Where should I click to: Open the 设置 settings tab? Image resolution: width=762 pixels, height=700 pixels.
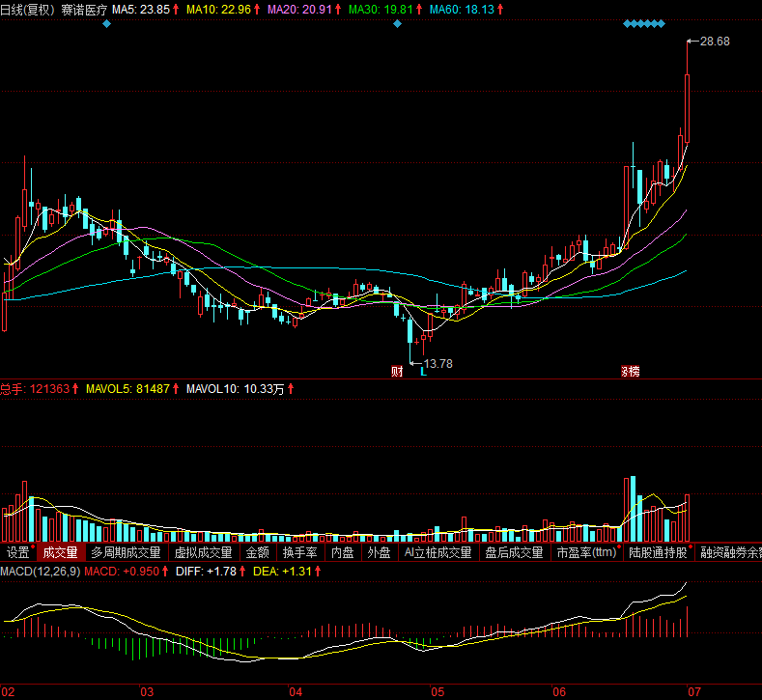click(17, 553)
